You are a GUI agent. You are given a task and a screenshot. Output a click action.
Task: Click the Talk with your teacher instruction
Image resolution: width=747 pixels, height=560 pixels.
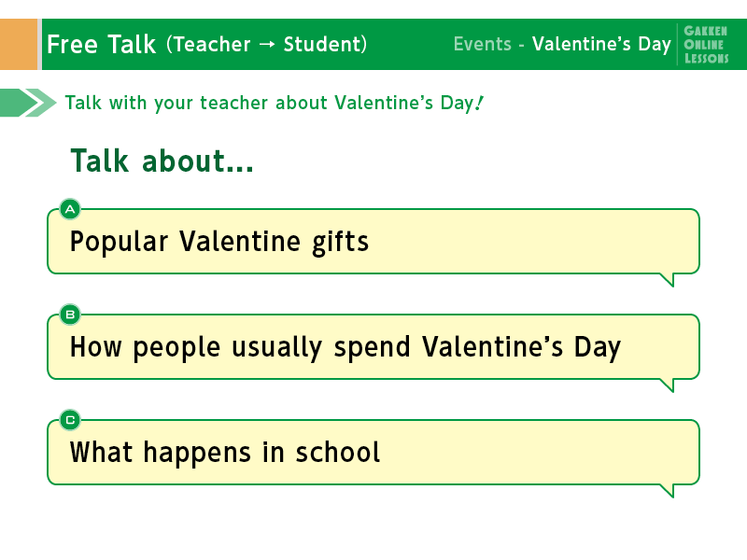(x=275, y=103)
